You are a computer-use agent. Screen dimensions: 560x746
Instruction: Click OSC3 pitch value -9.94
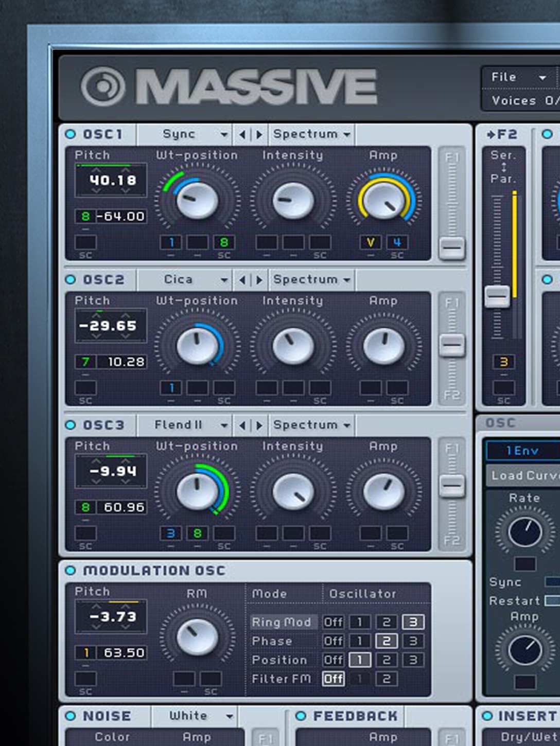click(113, 471)
